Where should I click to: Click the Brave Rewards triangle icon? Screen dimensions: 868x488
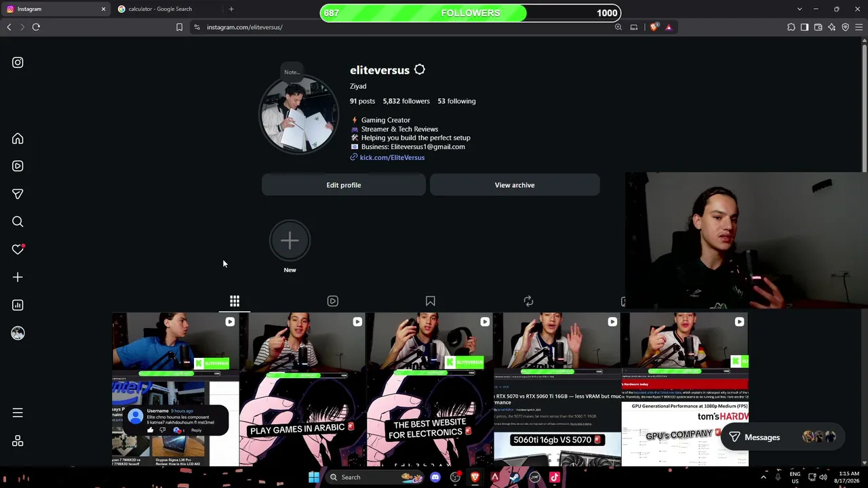pos(669,27)
